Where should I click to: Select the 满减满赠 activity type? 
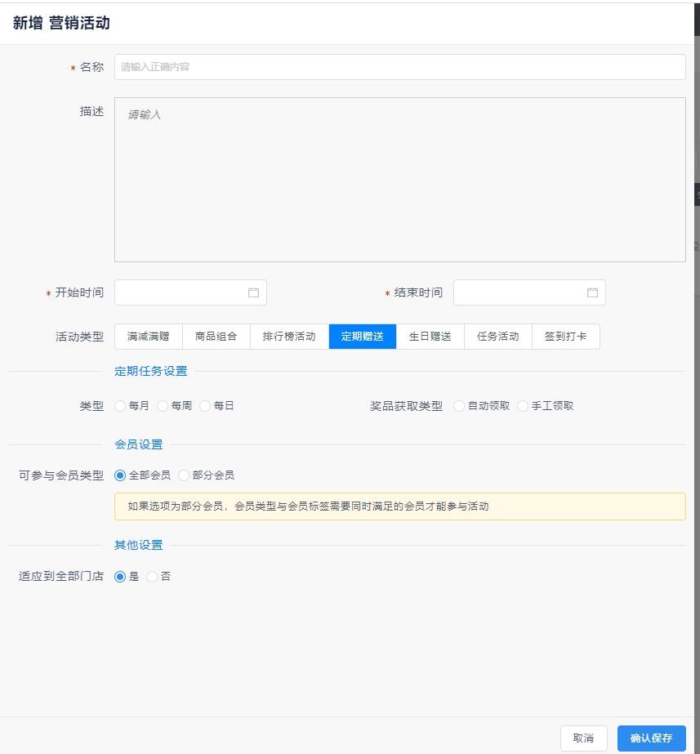[149, 337]
